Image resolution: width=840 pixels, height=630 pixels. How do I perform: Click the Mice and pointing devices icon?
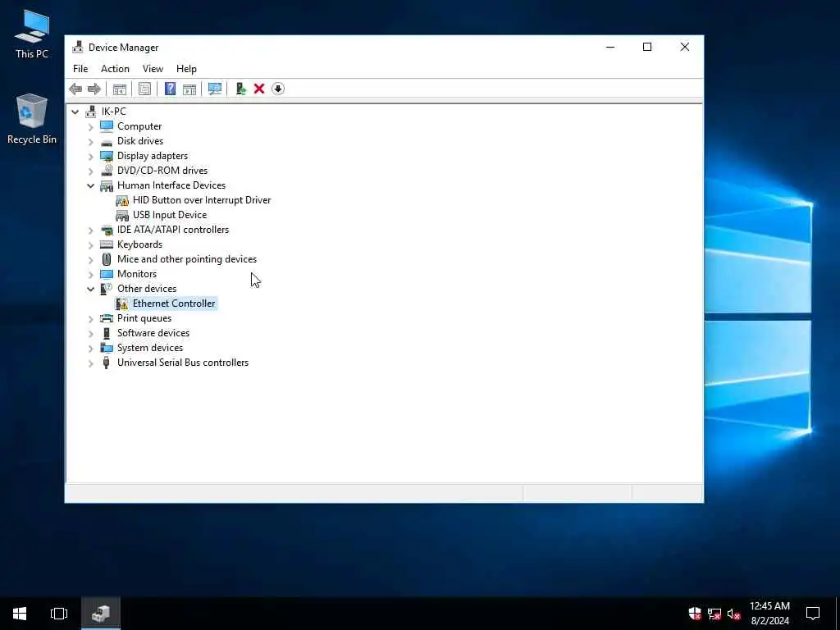(x=107, y=259)
